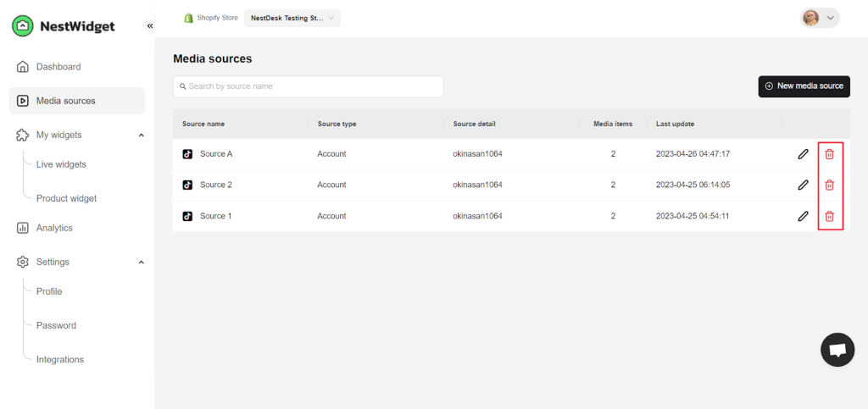Click the Source type column header

pos(337,124)
